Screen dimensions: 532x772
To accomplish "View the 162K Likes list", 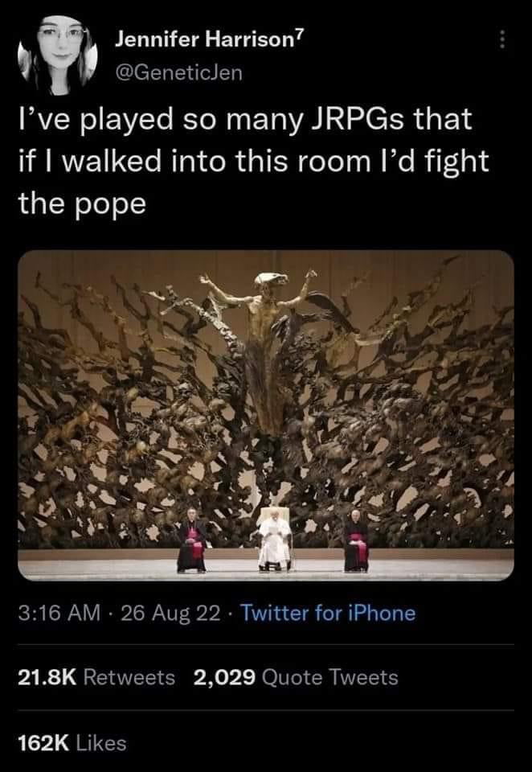I will [x=72, y=743].
